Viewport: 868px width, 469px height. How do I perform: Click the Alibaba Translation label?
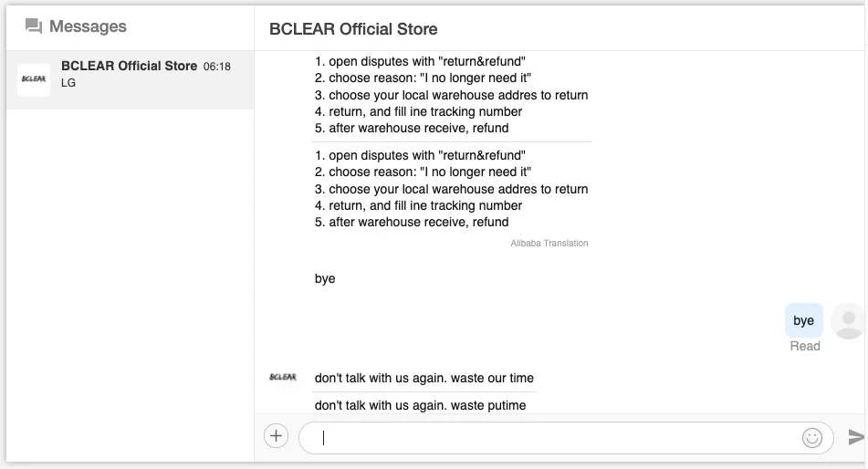pyautogui.click(x=549, y=244)
